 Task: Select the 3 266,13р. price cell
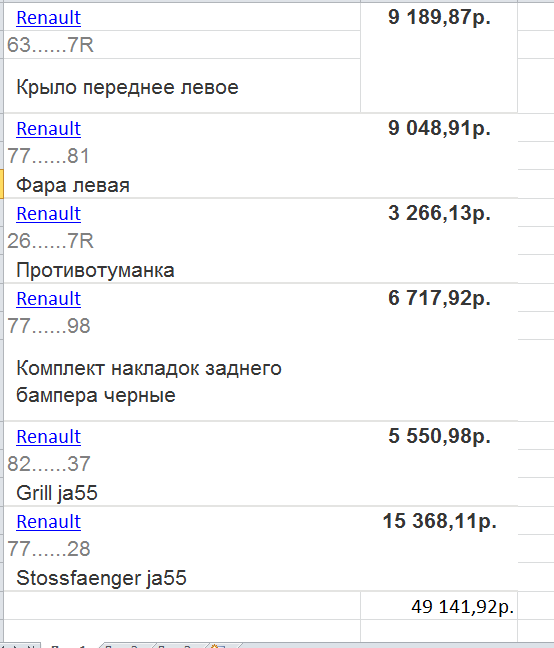pyautogui.click(x=439, y=241)
